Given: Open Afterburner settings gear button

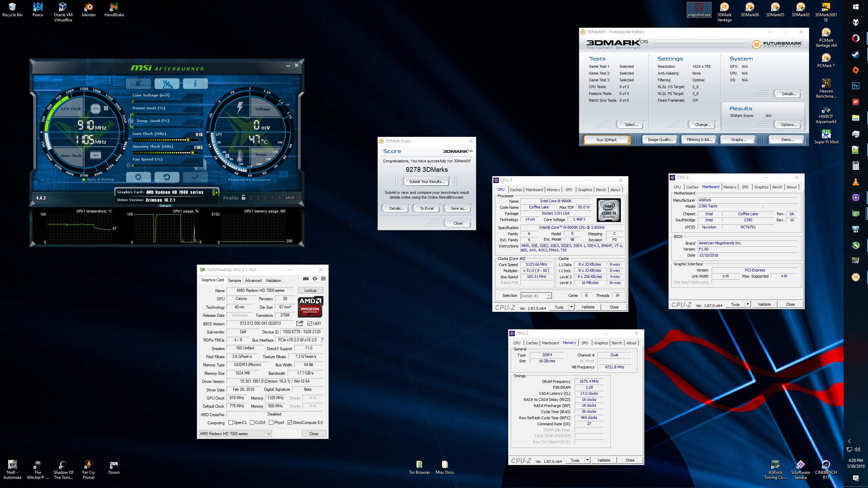Looking at the screenshot, I should pyautogui.click(x=138, y=177).
